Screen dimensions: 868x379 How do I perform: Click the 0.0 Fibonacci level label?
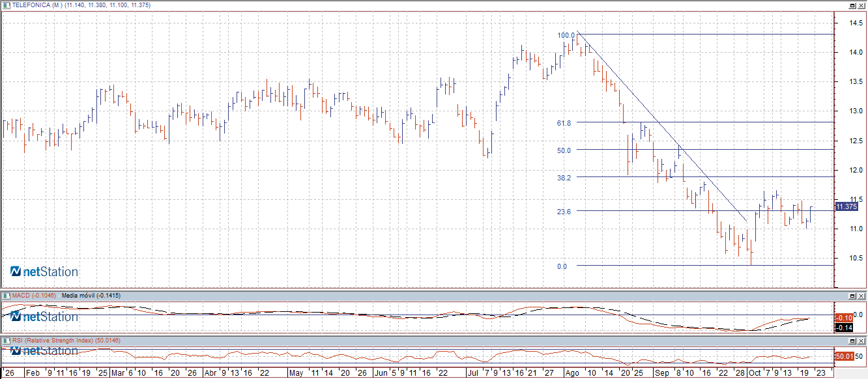(562, 266)
